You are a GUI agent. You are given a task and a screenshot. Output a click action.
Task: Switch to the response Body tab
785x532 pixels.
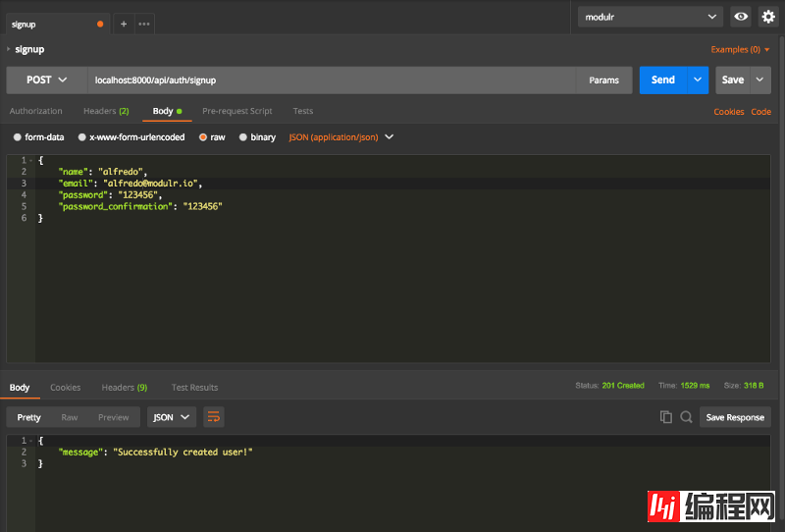point(20,388)
